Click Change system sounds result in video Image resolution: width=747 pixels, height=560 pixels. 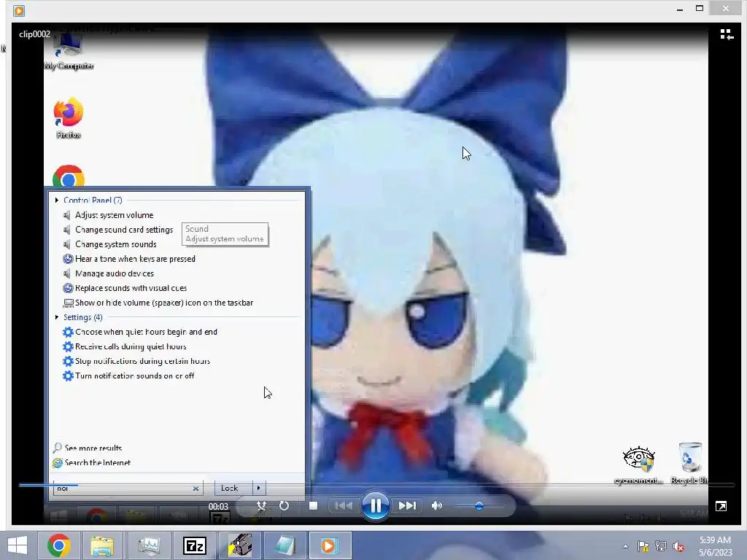pyautogui.click(x=116, y=244)
